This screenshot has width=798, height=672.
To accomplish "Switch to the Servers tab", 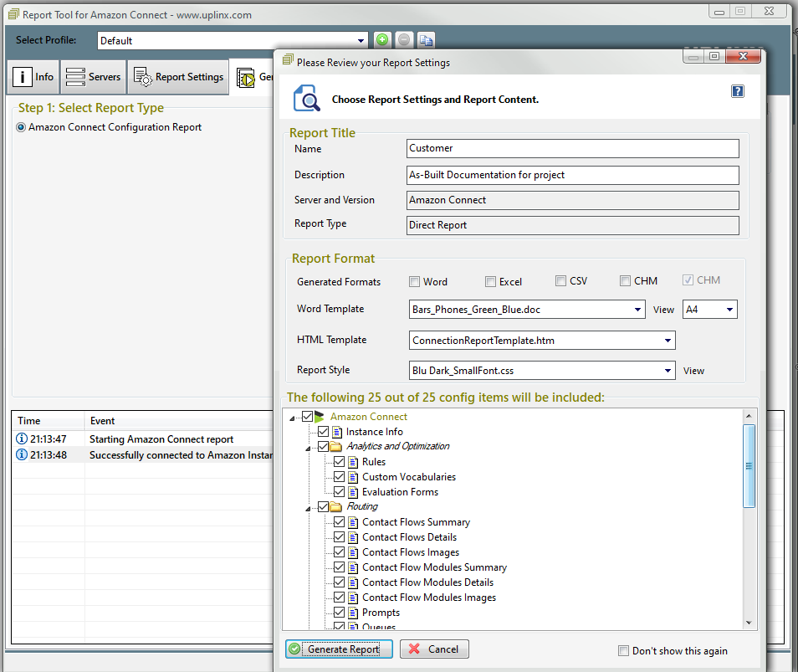I will click(x=94, y=77).
